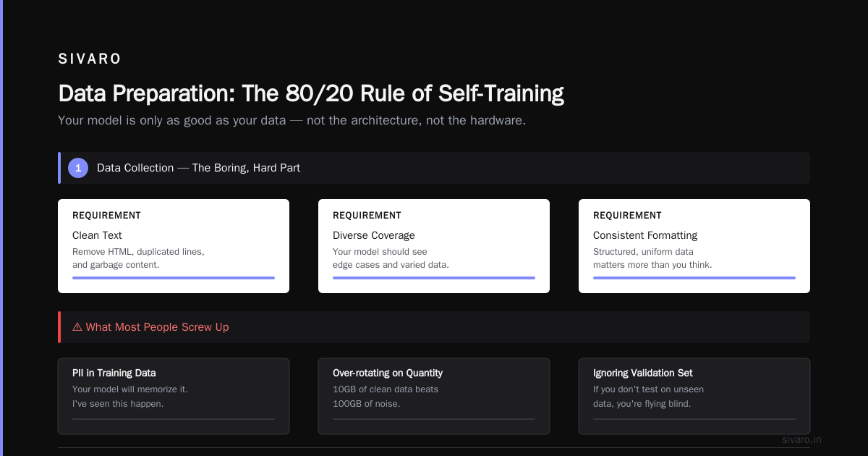Viewport: 868px width, 456px height.
Task: Select What Most People Screw Up heading
Action: 157,327
